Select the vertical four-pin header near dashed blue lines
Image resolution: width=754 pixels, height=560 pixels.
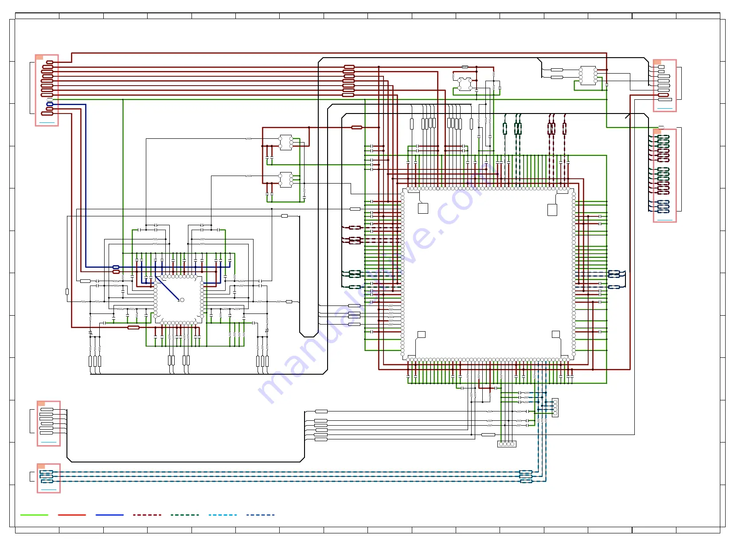(x=555, y=407)
